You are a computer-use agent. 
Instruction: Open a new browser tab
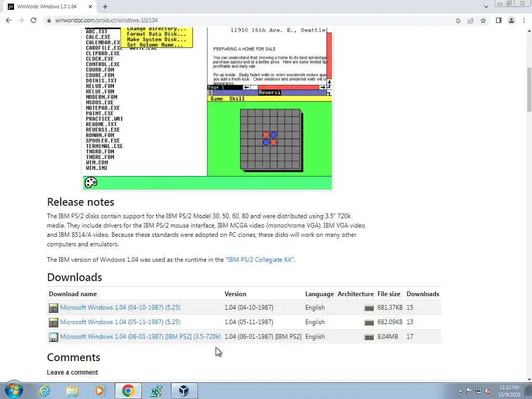coord(105,6)
